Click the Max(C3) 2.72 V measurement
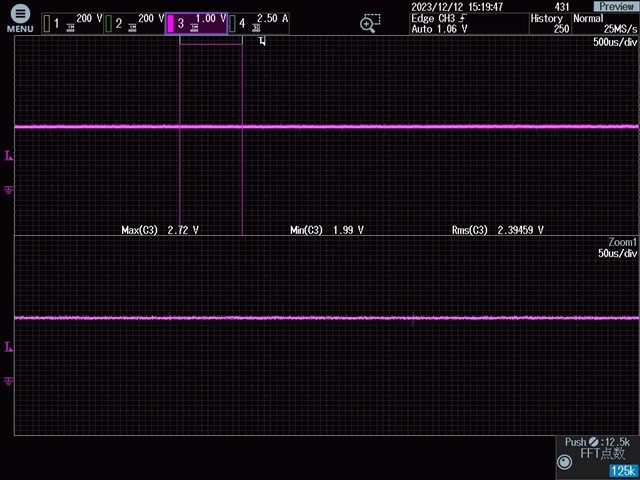The height and width of the screenshot is (480, 640). [x=160, y=230]
